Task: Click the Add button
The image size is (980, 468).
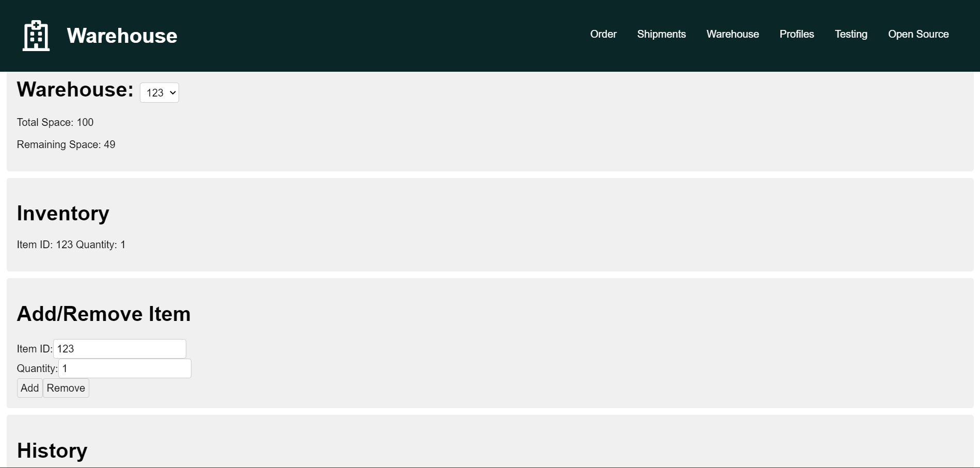Action: [x=29, y=388]
